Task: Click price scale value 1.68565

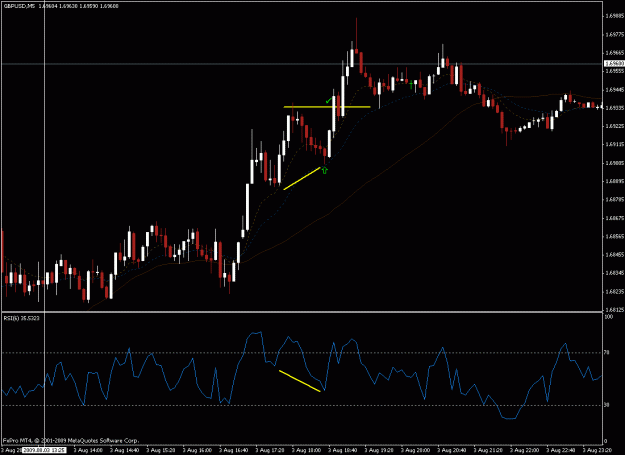Action: coord(614,237)
